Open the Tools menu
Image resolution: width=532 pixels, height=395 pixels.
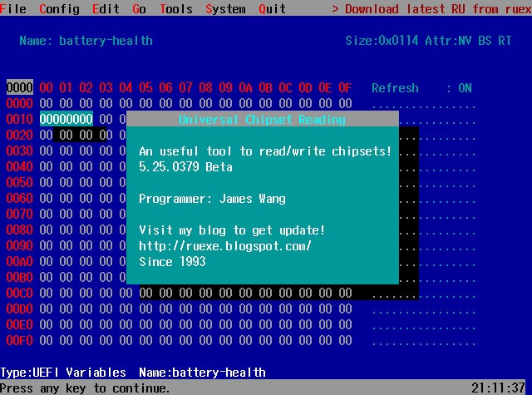(176, 9)
